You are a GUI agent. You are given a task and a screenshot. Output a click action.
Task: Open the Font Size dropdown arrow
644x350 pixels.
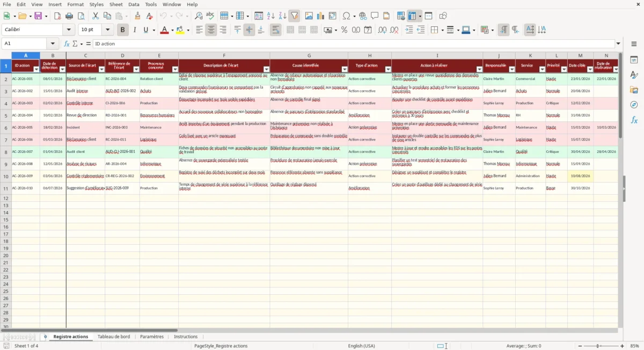(x=108, y=30)
